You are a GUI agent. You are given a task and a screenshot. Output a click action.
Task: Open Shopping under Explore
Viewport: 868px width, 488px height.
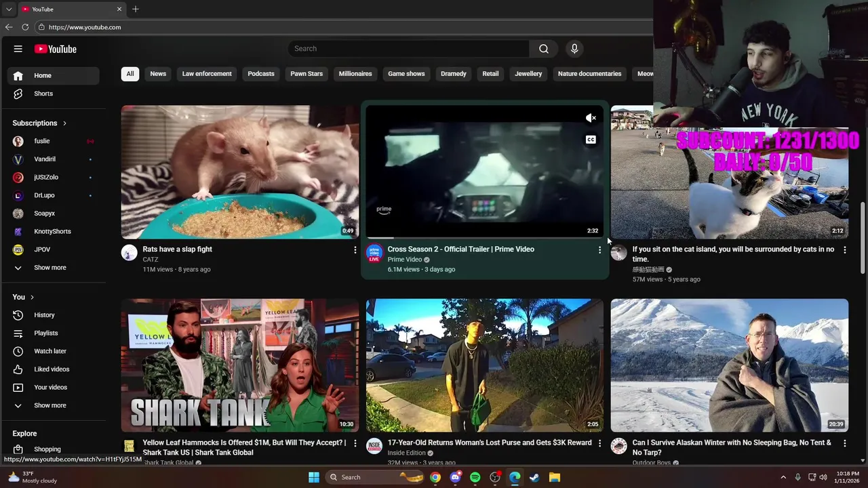53,449
